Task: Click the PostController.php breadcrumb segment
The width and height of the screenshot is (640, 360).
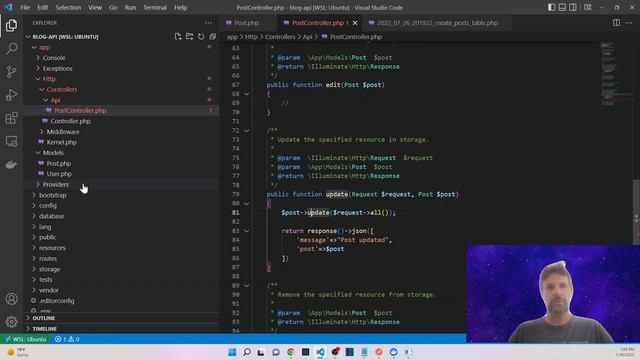Action: point(356,37)
